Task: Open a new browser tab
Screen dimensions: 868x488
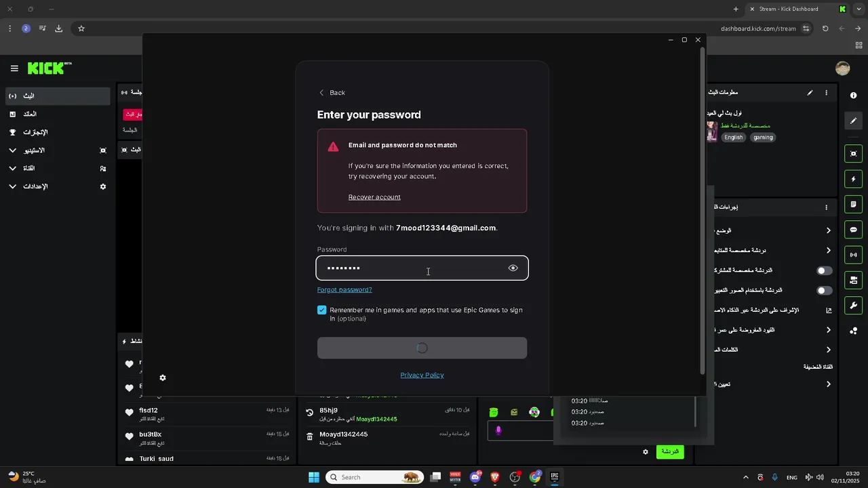Action: pos(736,9)
